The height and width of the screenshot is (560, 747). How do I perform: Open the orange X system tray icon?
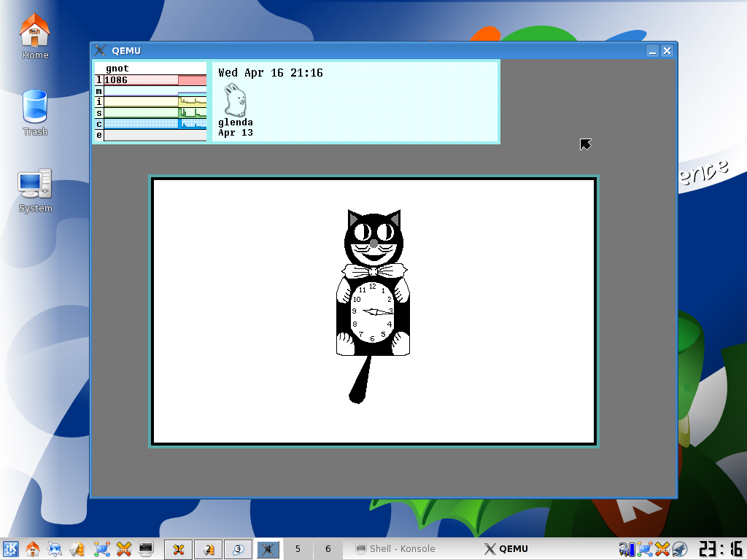click(x=662, y=549)
